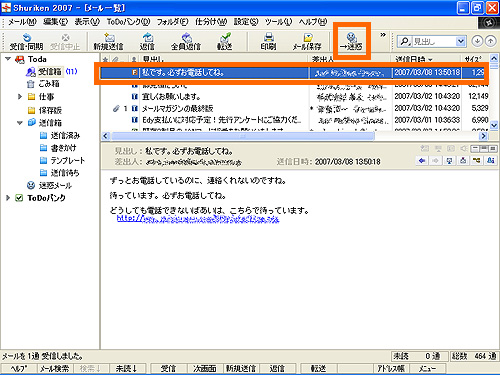
Task: Open the フォルダ(F) menu
Action: point(172,22)
